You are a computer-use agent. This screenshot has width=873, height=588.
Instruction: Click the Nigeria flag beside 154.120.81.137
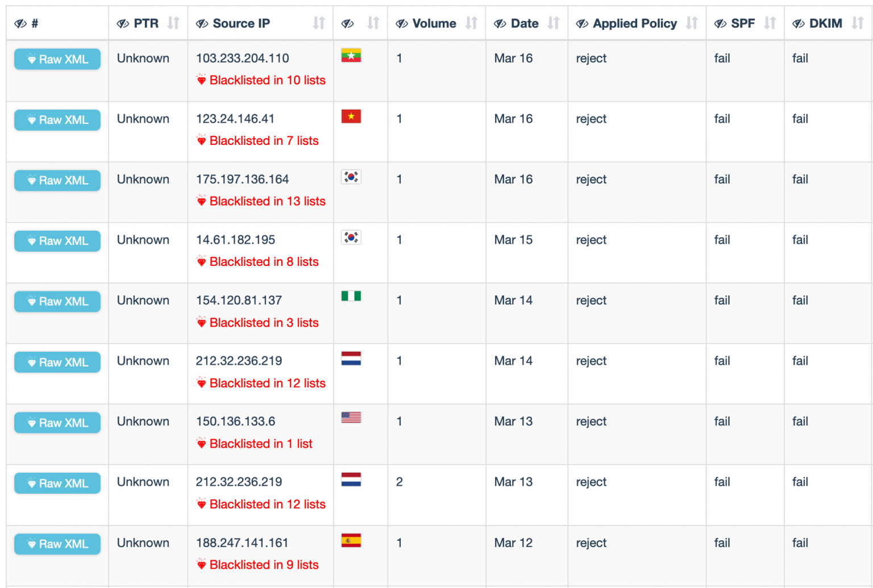point(351,296)
